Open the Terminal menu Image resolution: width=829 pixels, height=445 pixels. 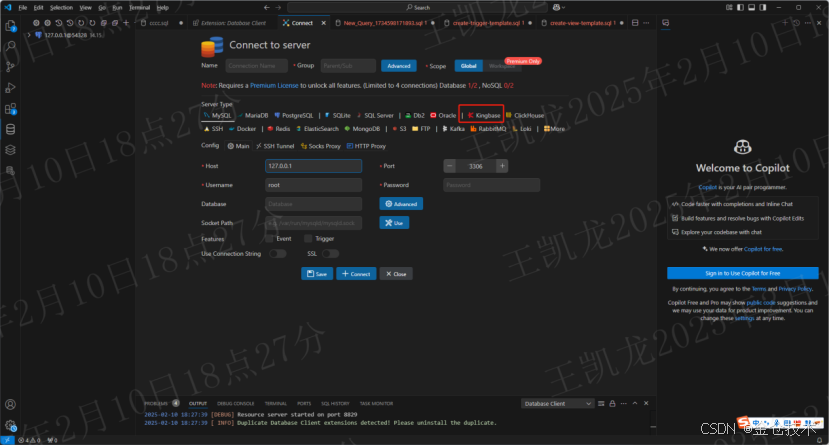click(x=140, y=7)
